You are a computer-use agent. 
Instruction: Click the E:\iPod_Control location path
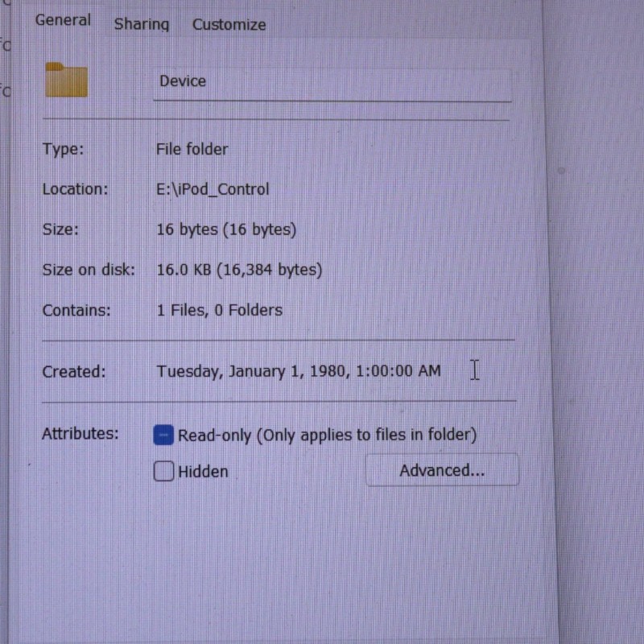tap(213, 190)
